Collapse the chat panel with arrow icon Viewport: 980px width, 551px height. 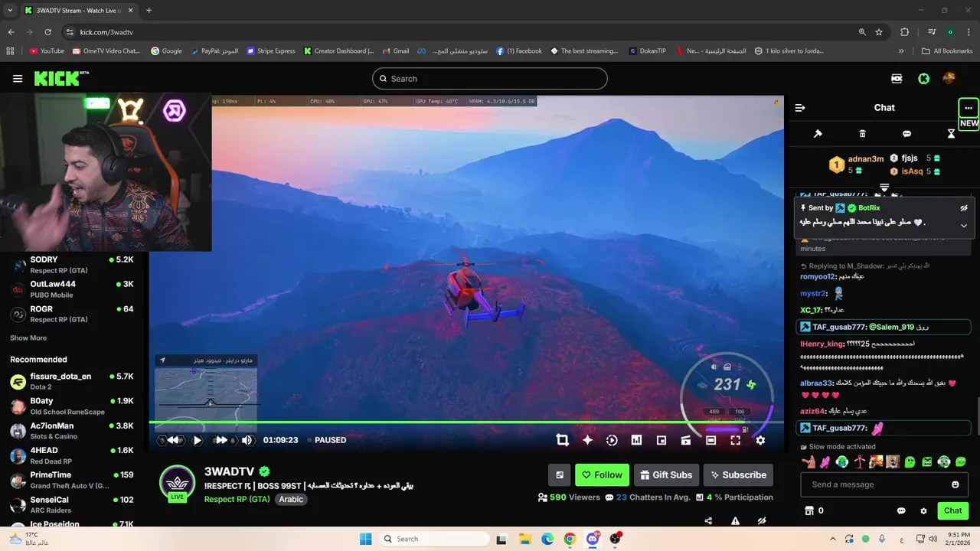(800, 108)
